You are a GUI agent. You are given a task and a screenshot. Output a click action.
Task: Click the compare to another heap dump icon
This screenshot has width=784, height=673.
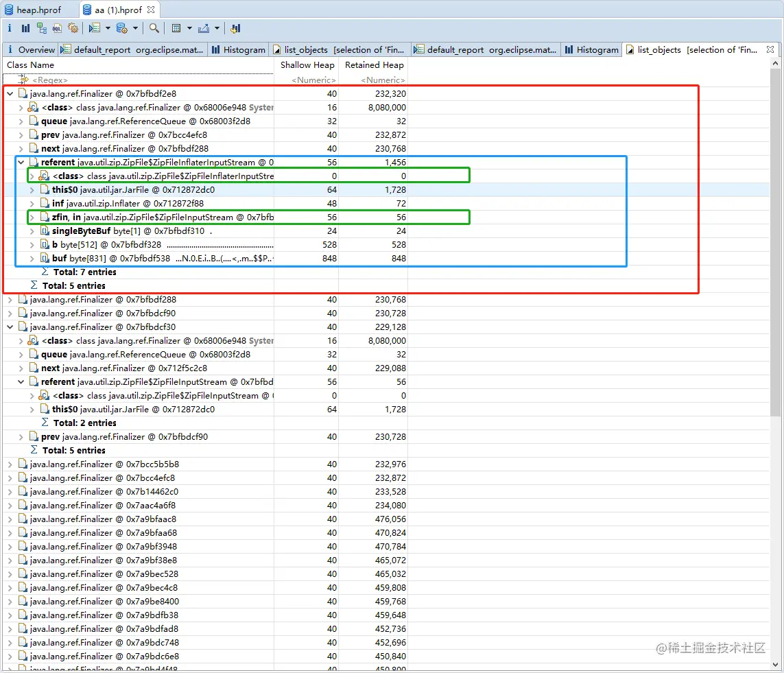[x=235, y=29]
